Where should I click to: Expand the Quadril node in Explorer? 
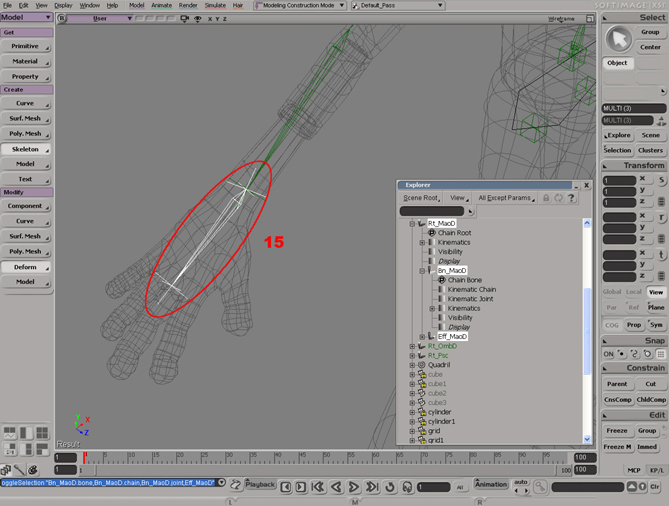(x=412, y=365)
